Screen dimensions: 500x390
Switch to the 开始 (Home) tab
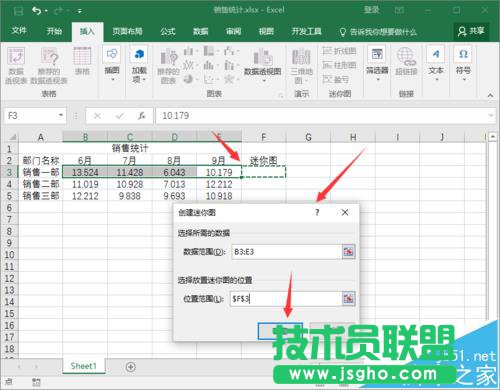tap(54, 31)
